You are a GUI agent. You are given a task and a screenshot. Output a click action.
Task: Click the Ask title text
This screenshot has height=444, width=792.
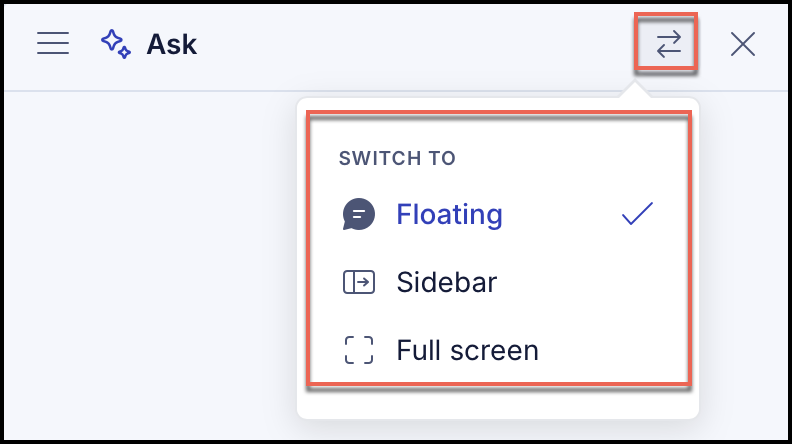(171, 44)
